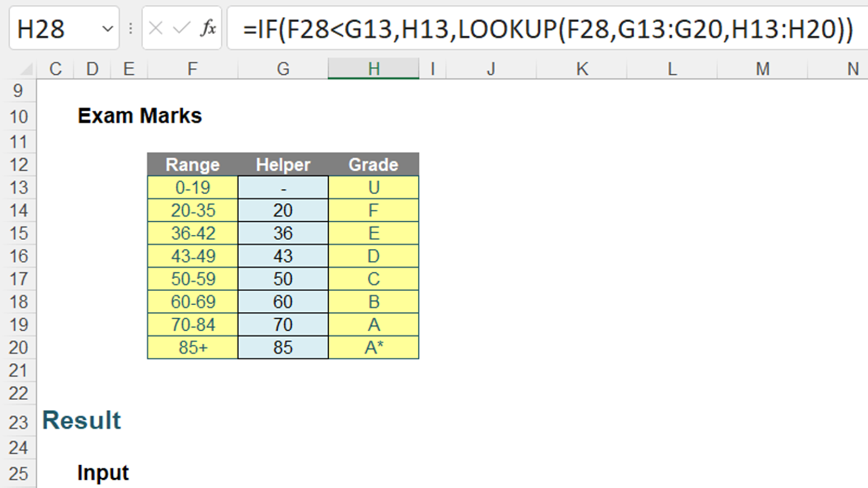Click the Enter formula checkmark icon
This screenshot has height=488, width=868.
(181, 28)
